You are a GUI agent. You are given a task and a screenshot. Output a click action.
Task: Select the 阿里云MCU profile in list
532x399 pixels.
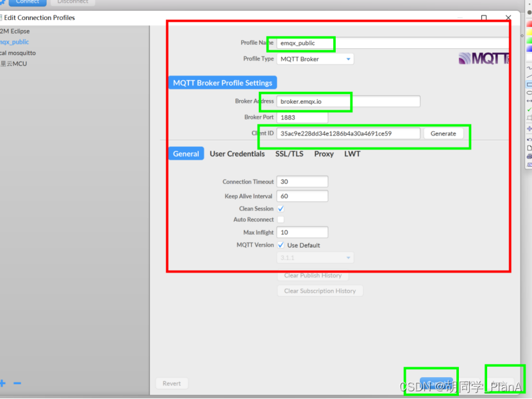click(13, 64)
